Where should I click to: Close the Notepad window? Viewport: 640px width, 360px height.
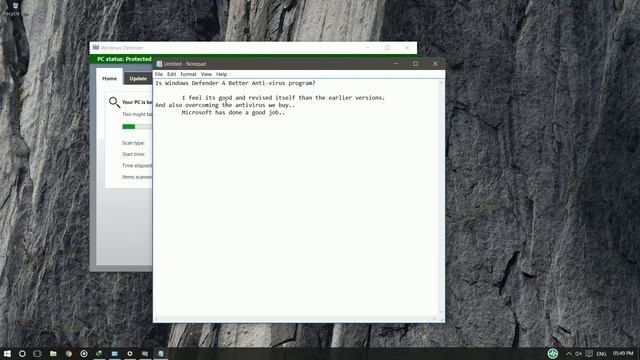tap(435, 64)
